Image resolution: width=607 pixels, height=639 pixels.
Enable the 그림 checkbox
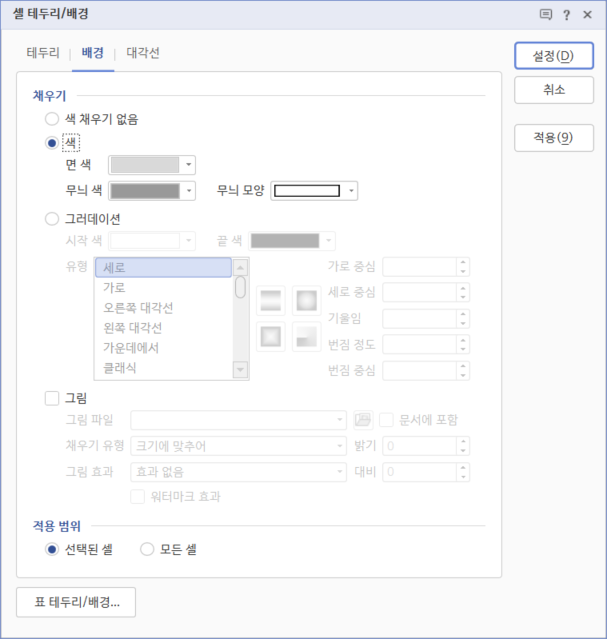[52, 398]
